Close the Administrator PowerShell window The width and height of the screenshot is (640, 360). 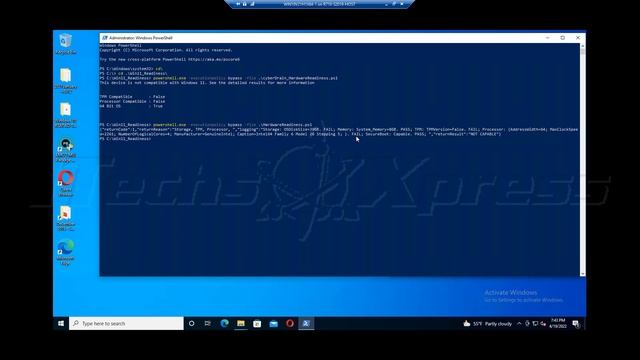(578, 38)
